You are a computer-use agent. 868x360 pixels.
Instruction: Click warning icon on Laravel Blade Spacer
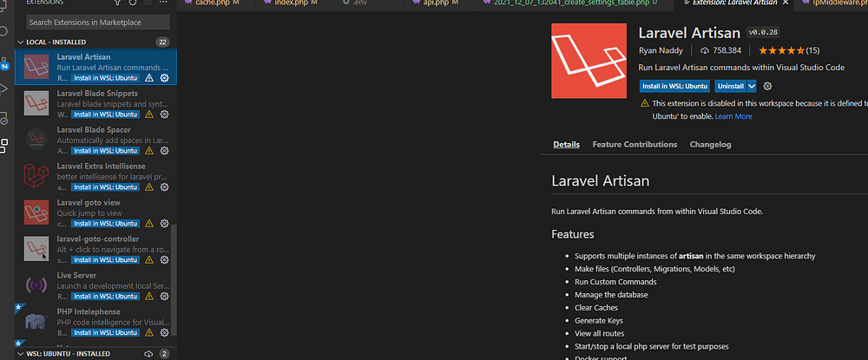tap(149, 151)
